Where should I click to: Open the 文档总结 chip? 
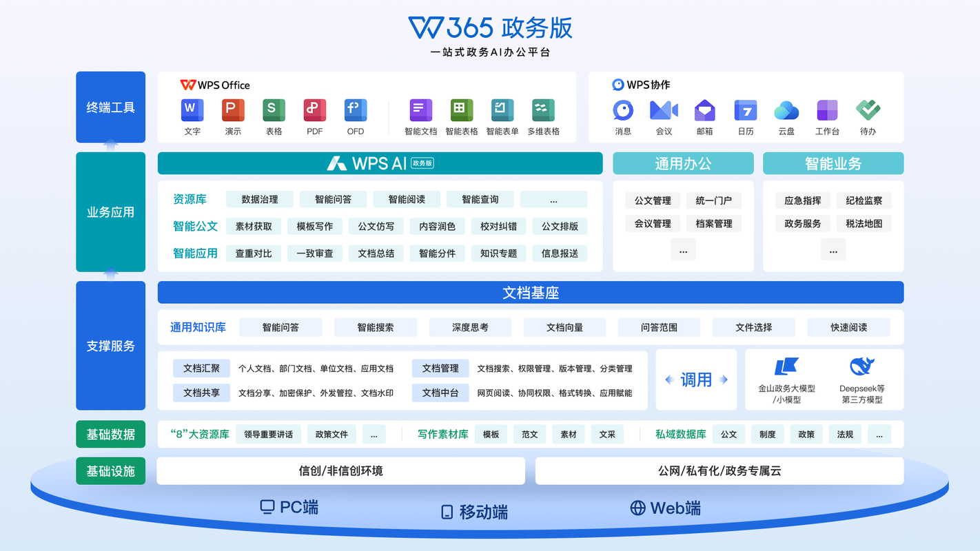[376, 253]
